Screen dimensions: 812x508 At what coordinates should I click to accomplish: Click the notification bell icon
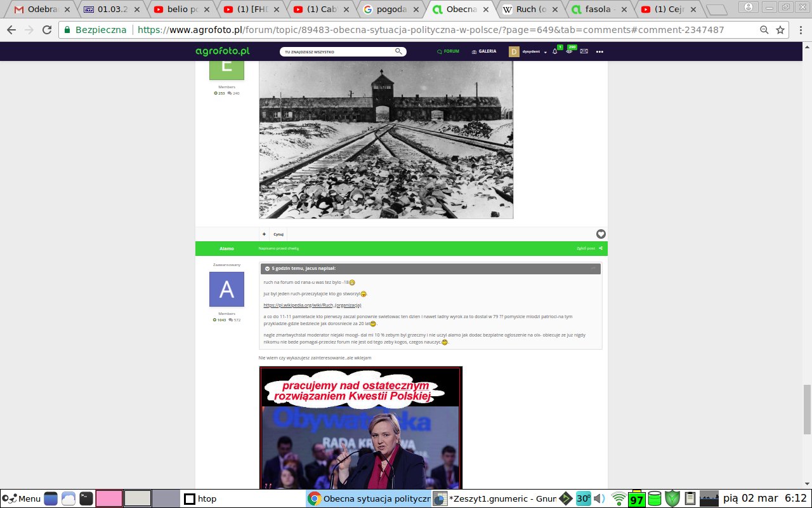554,52
